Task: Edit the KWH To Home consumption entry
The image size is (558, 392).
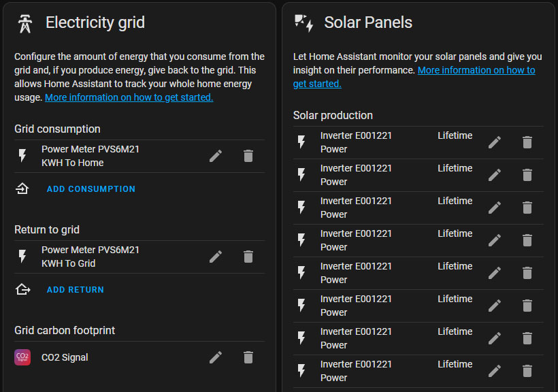Action: coord(216,156)
